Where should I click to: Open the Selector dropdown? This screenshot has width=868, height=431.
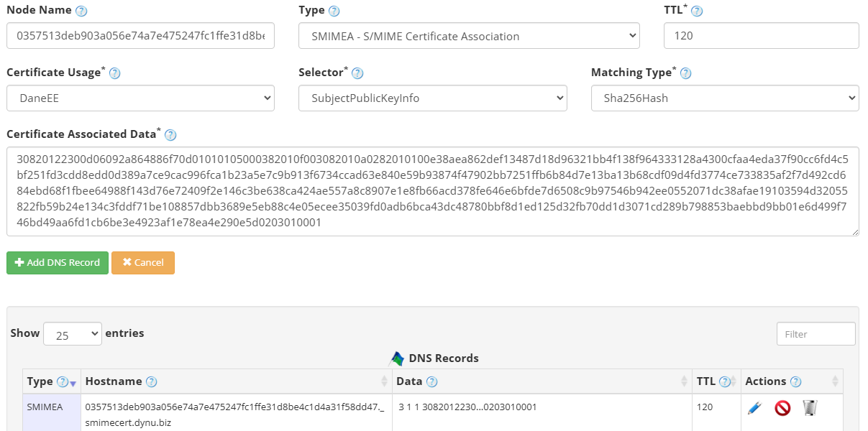point(433,98)
